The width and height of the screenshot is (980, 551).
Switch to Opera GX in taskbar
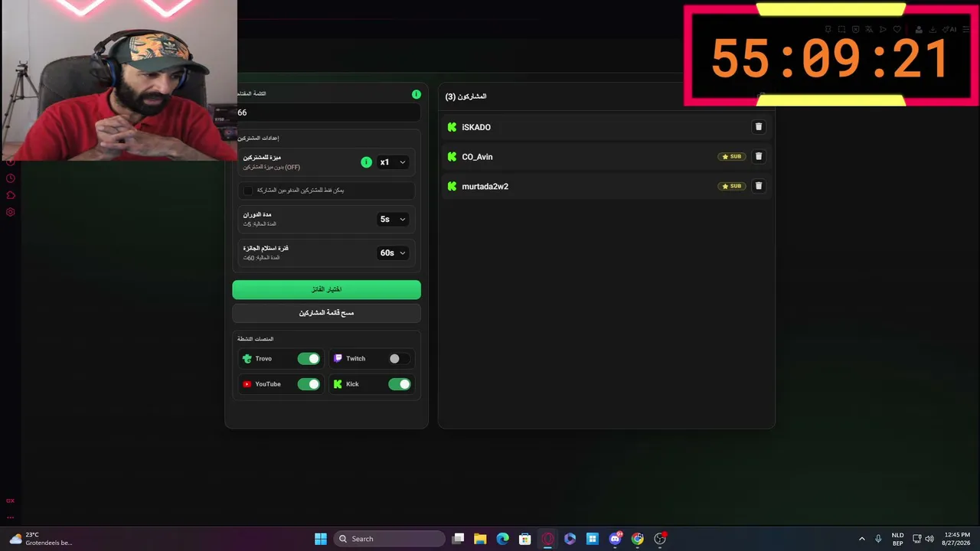point(547,539)
